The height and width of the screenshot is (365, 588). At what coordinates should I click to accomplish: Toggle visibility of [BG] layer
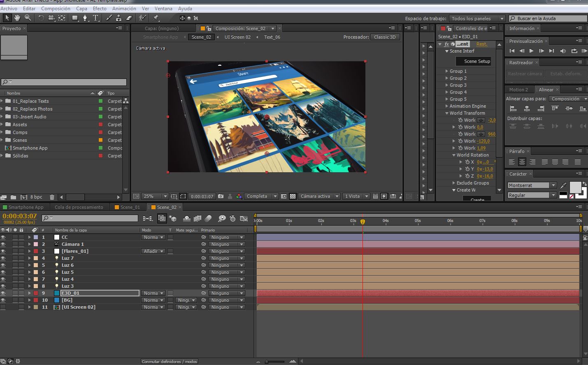pos(3,300)
